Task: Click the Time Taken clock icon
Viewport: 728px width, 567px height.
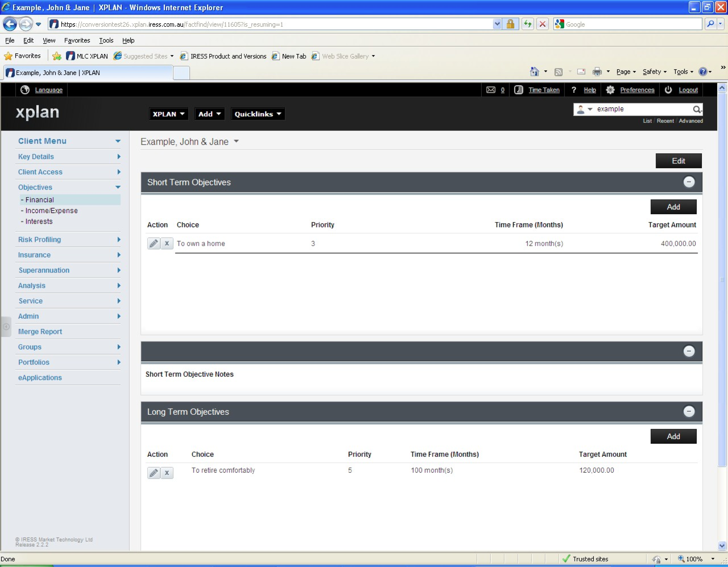Action: pos(519,90)
